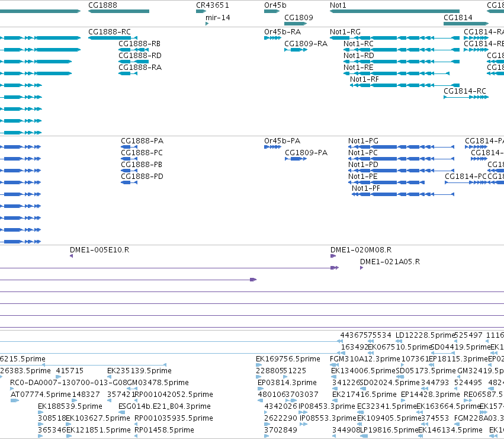The image size is (504, 439).
Task: Click the CR43651 gene label
Action: pos(213,5)
